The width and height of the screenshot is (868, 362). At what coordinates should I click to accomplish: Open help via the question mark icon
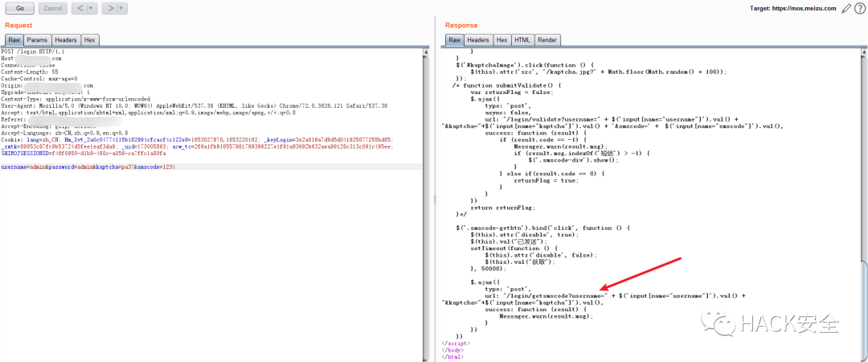point(860,8)
